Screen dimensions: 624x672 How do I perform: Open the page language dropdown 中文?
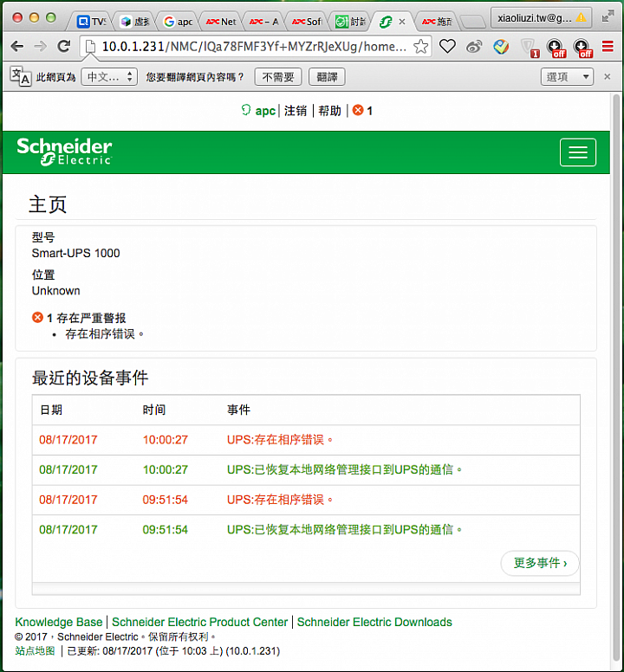[x=109, y=77]
